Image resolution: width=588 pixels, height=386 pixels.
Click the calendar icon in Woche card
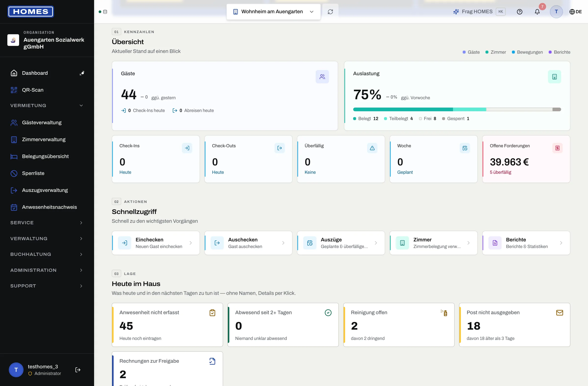click(465, 148)
